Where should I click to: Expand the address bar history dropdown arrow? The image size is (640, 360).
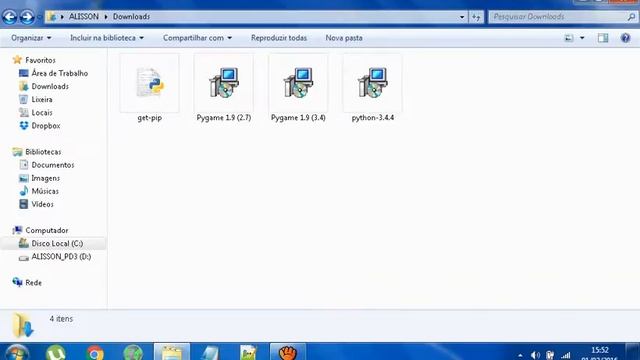(462, 17)
